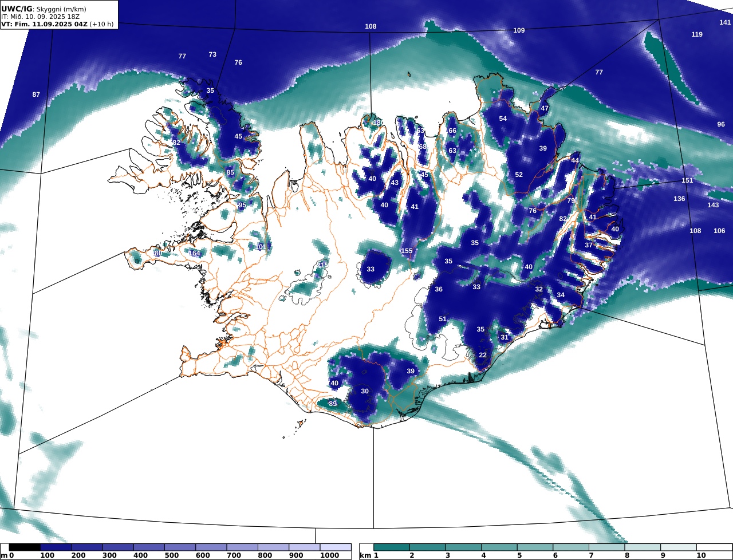
Task: Click the title 'UWC/IG: Skyggni (m/km)'
Action: pos(44,9)
